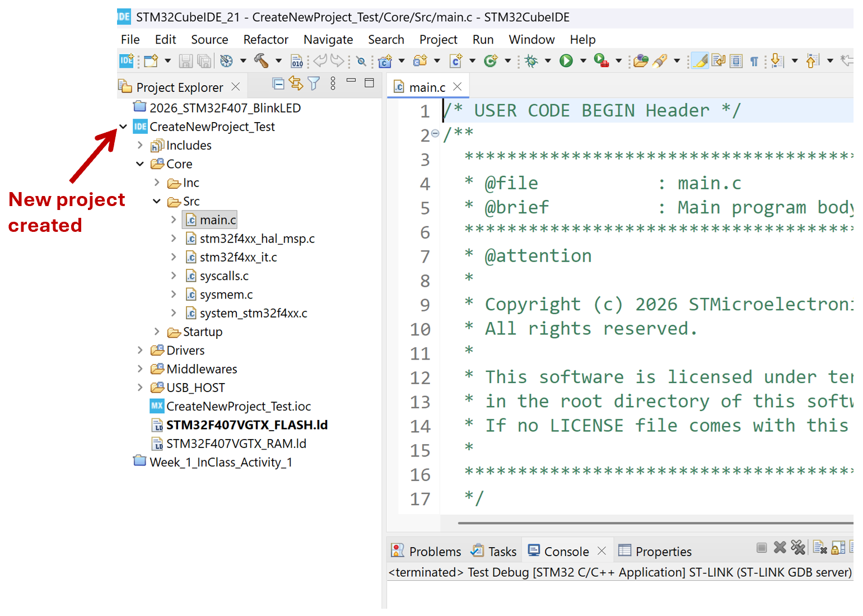
Task: Minimize the Project Explorer panel
Action: click(351, 81)
